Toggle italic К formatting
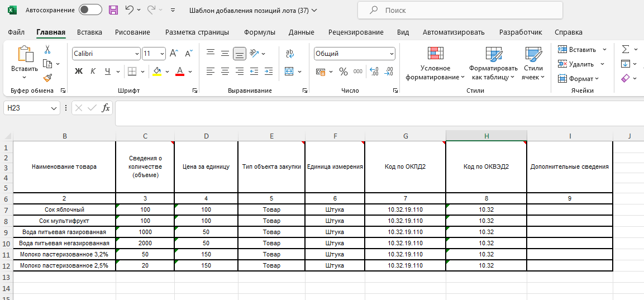The image size is (644, 300). pos(93,72)
